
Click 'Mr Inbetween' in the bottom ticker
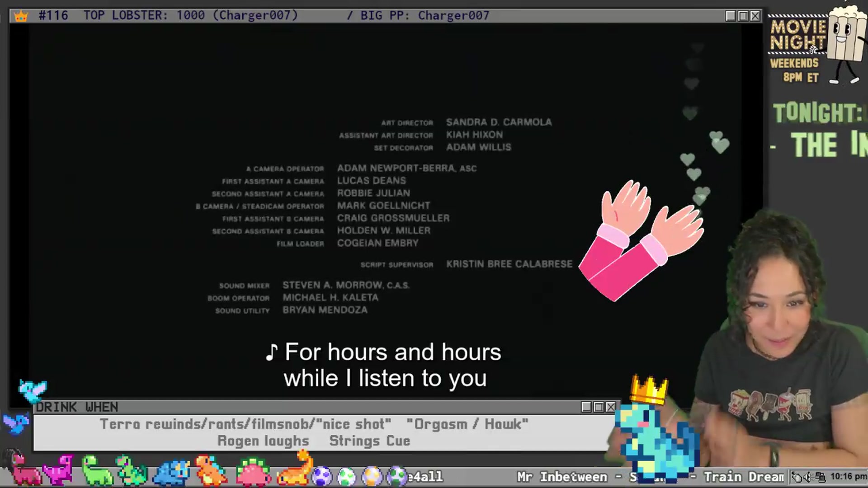562,477
